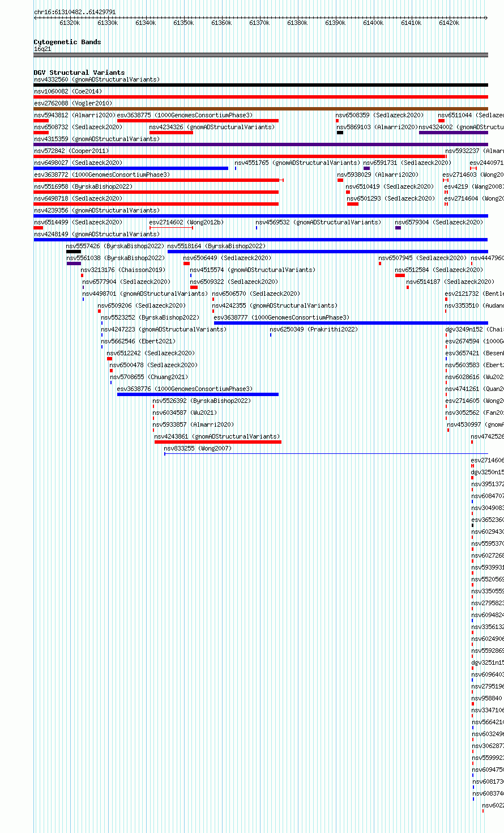Open nsv5516958 (ByrskaBishop2022) label
The height and width of the screenshot is (833, 504).
(83, 186)
